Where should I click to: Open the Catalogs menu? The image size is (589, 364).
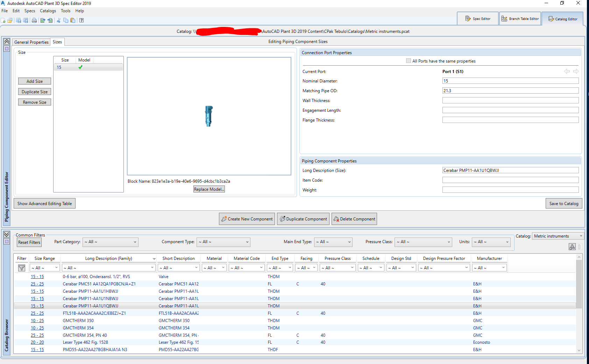point(48,11)
